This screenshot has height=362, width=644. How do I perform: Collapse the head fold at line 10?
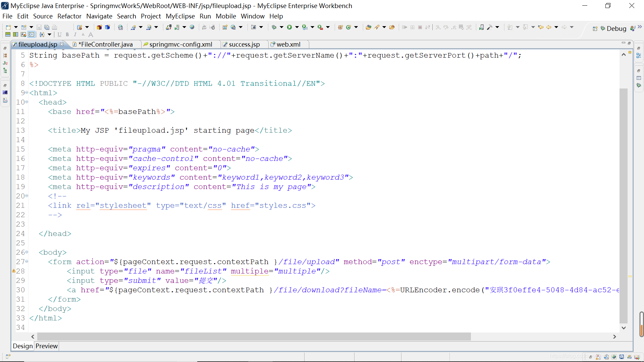click(27, 102)
